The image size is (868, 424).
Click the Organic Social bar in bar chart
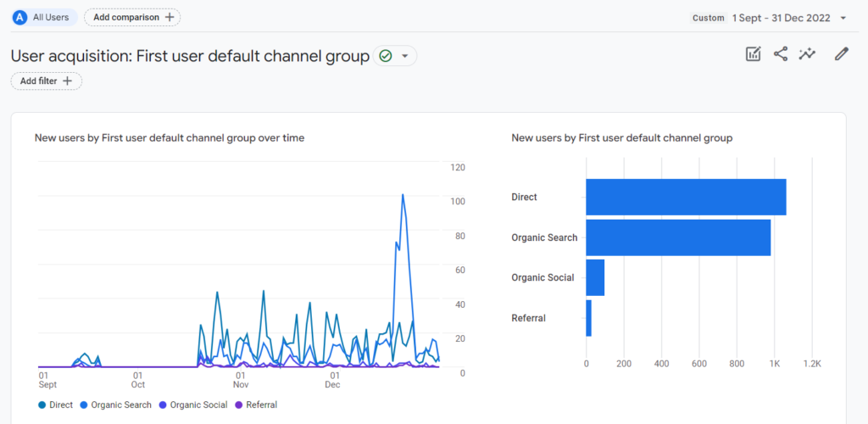595,277
